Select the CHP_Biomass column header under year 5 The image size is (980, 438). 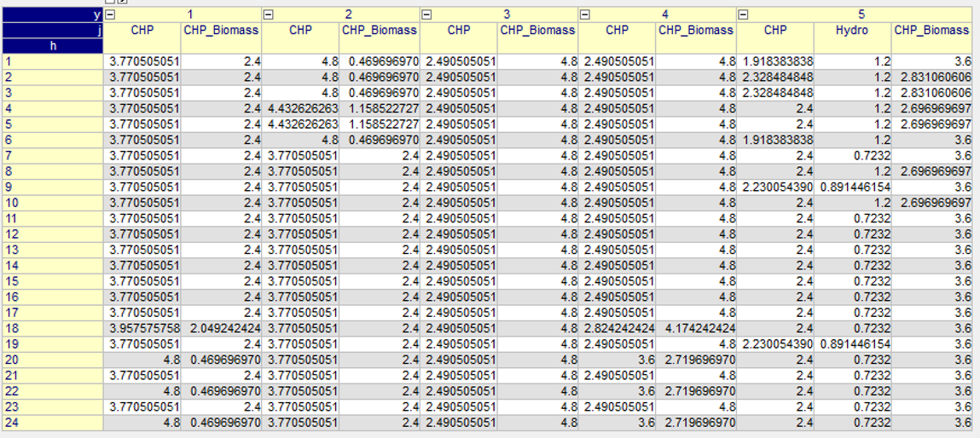(x=932, y=38)
